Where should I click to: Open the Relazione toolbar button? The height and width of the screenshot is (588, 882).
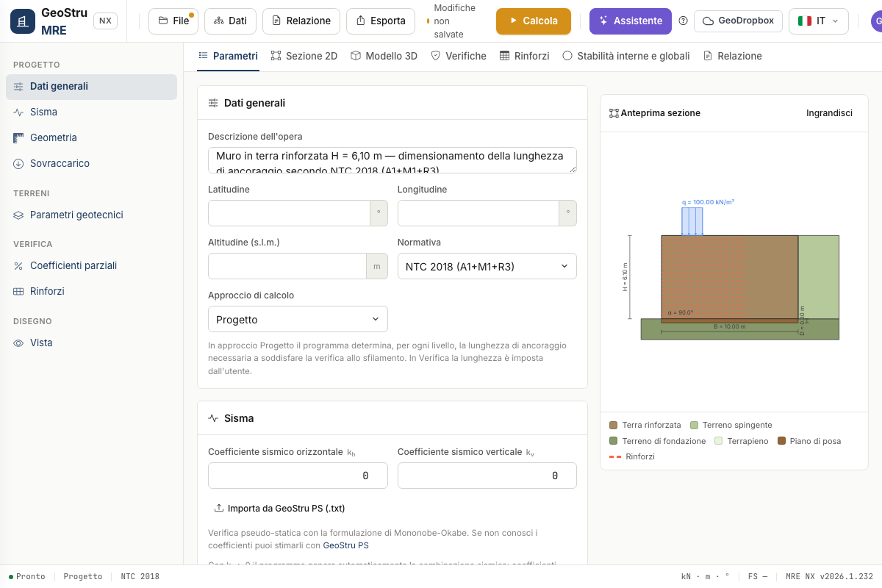pyautogui.click(x=301, y=21)
